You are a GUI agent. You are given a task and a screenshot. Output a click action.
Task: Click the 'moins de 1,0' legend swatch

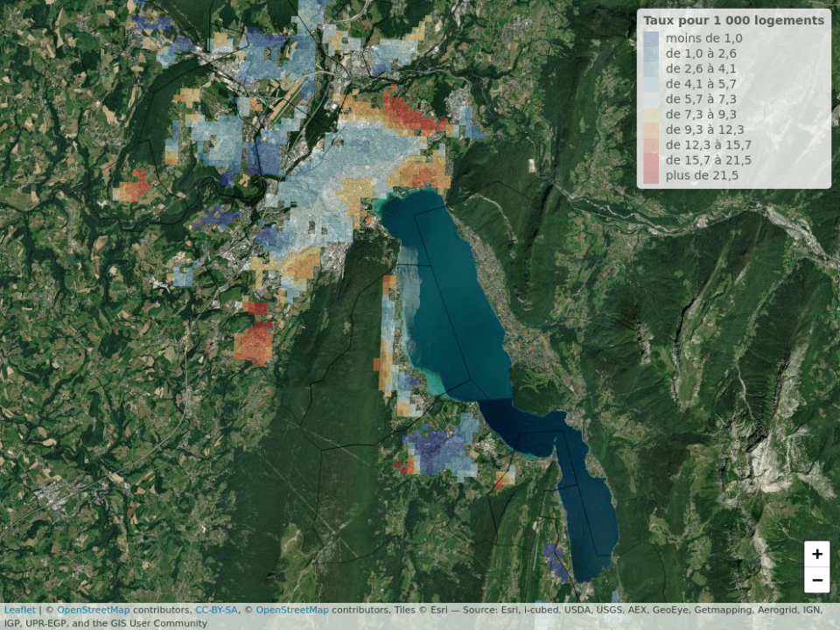[x=651, y=38]
